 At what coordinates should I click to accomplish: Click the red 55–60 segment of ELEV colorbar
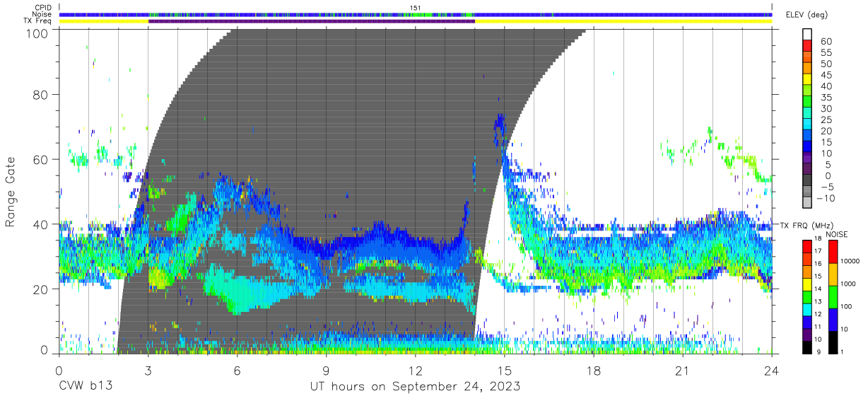[807, 47]
